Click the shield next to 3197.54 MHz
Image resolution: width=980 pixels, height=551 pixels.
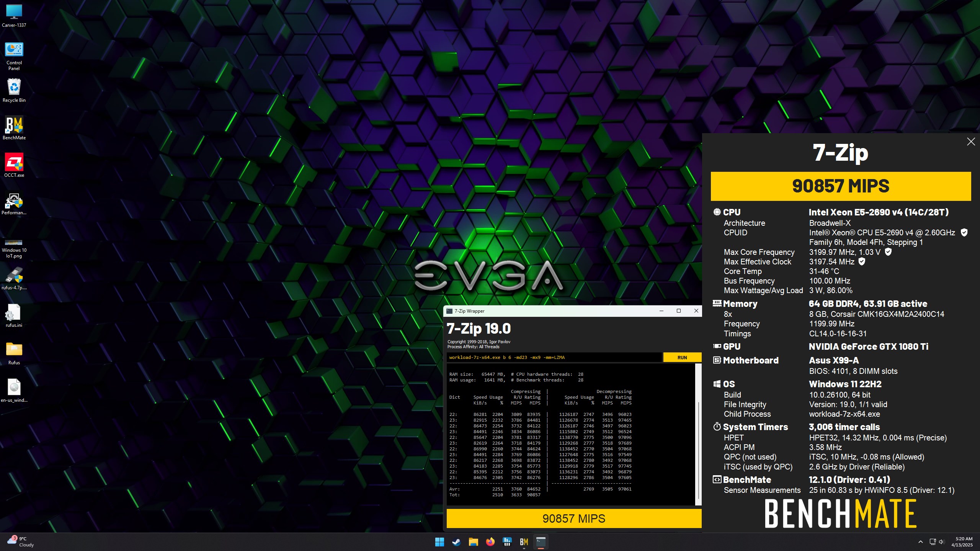point(862,261)
